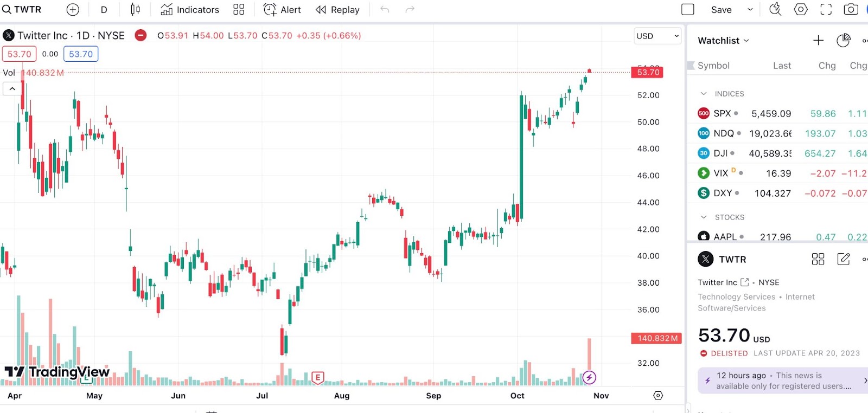
Task: Click the 53.70 price label on price scale
Action: click(x=648, y=72)
